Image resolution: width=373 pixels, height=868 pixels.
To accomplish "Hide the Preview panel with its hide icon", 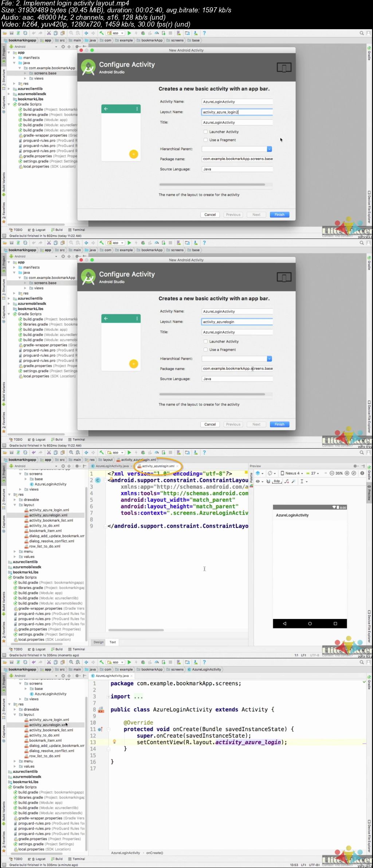I will [x=363, y=466].
